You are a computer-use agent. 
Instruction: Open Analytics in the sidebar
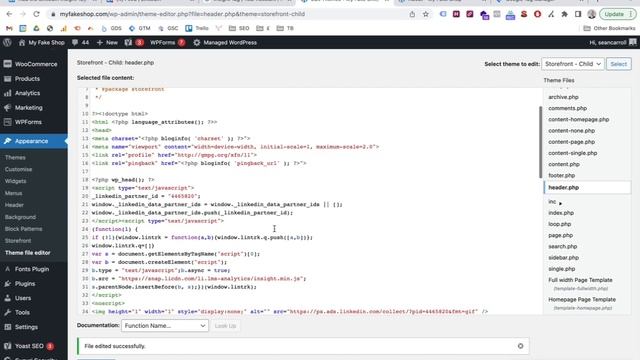click(x=34, y=93)
